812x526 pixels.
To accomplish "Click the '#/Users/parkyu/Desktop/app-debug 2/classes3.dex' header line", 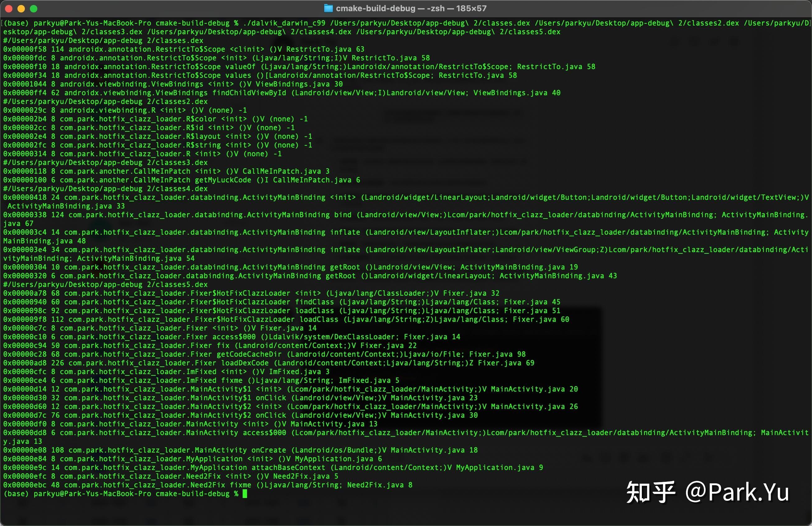I will 105,162.
